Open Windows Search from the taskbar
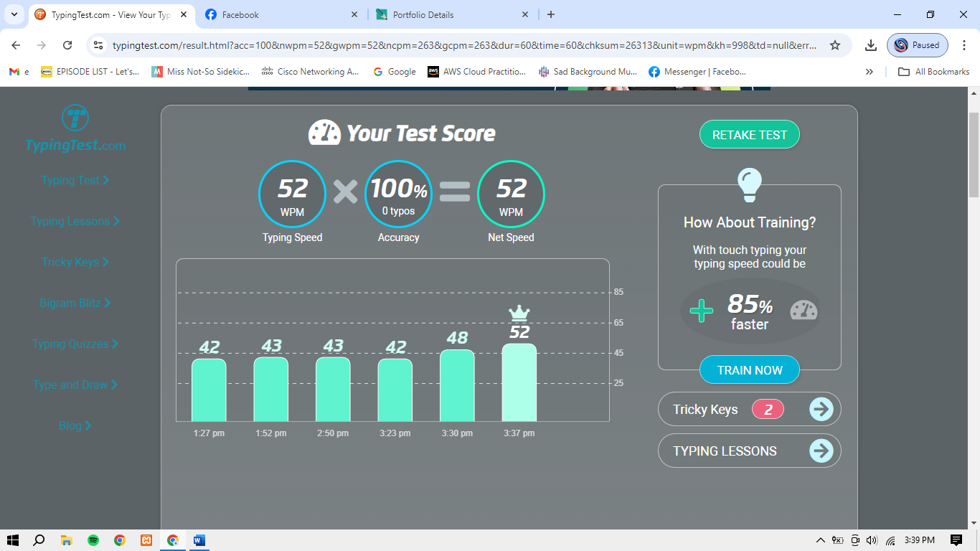The height and width of the screenshot is (551, 980). [39, 540]
